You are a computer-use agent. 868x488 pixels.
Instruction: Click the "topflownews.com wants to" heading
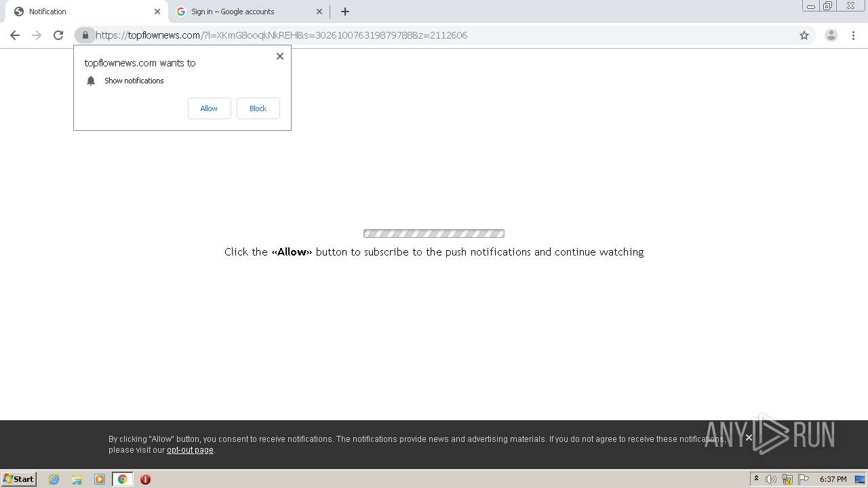(140, 63)
